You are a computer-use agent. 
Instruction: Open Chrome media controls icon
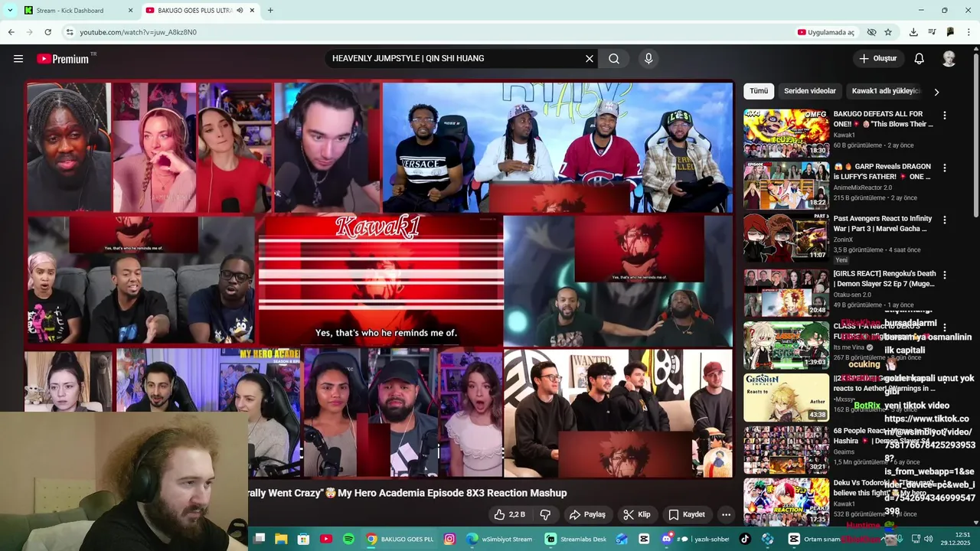[x=932, y=32]
